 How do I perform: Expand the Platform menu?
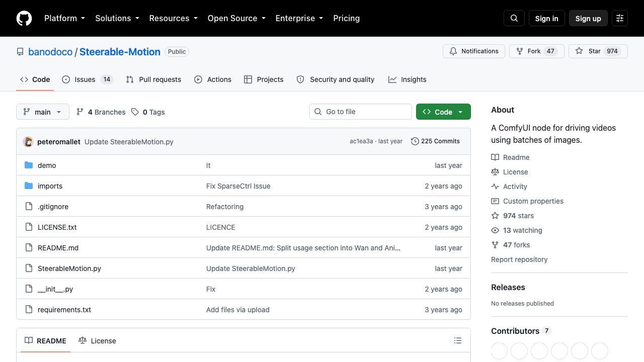pos(64,18)
